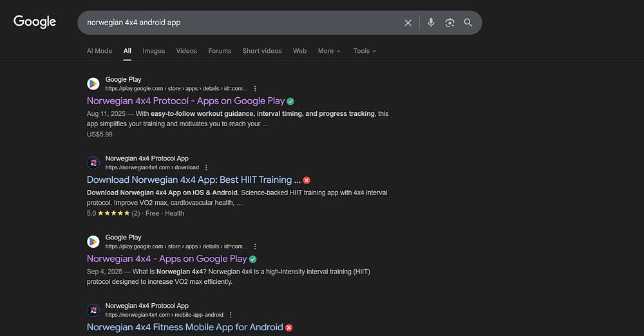The image size is (644, 336).
Task: Click norwegian4x4.com › download URL
Action: (x=152, y=167)
